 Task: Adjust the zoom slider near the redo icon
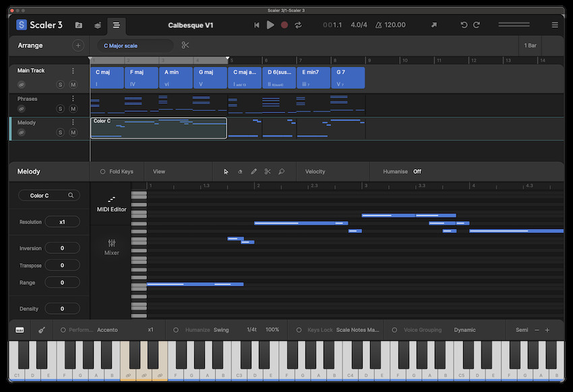(x=514, y=24)
